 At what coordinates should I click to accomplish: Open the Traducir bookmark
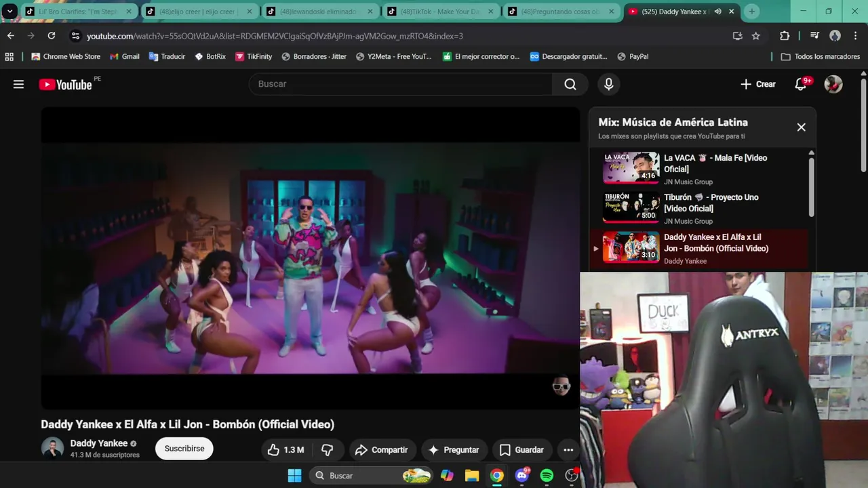(167, 56)
